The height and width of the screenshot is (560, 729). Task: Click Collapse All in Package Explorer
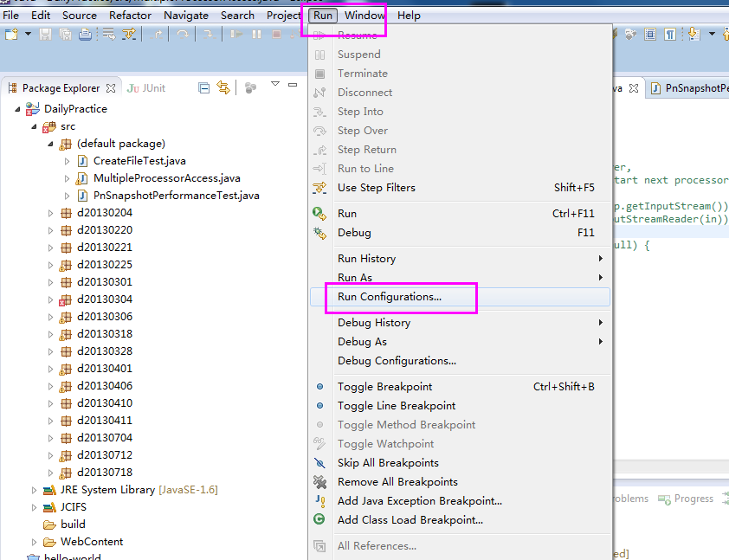pos(203,87)
